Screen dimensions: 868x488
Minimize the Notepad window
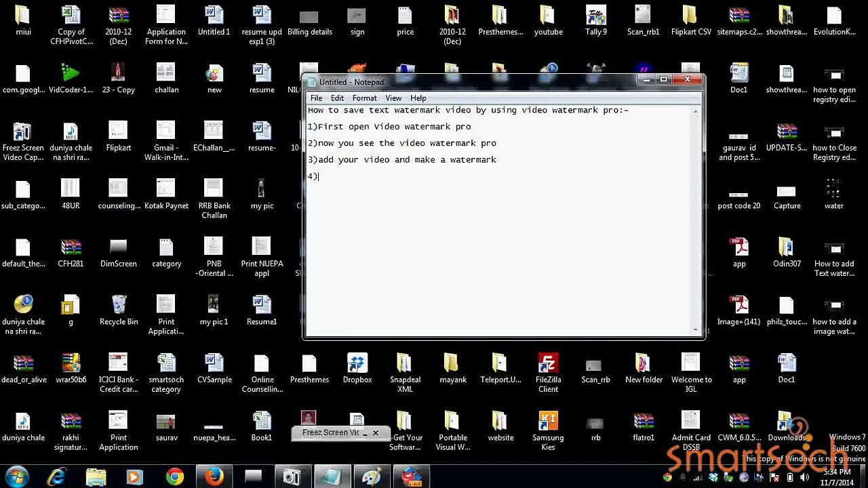point(647,80)
